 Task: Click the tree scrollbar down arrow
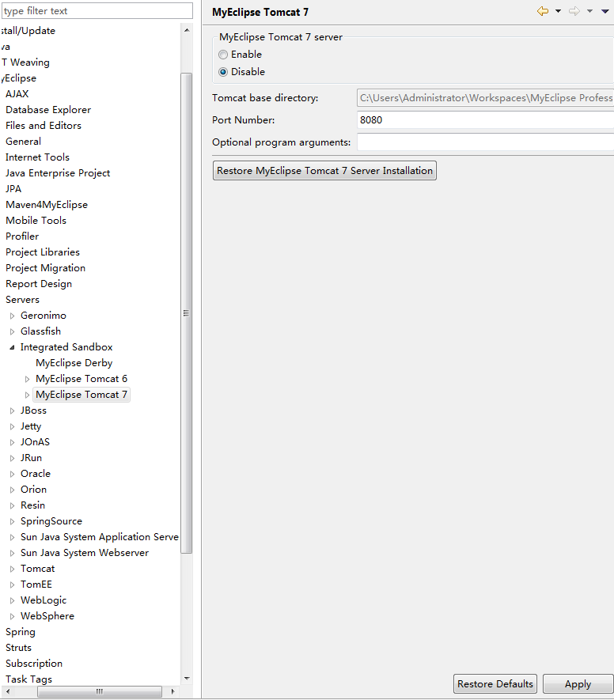[187, 679]
